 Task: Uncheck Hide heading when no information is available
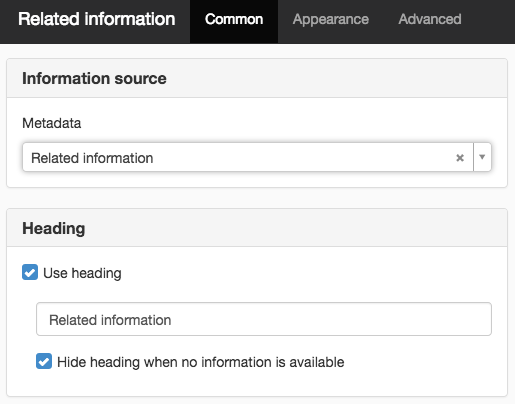click(x=44, y=361)
